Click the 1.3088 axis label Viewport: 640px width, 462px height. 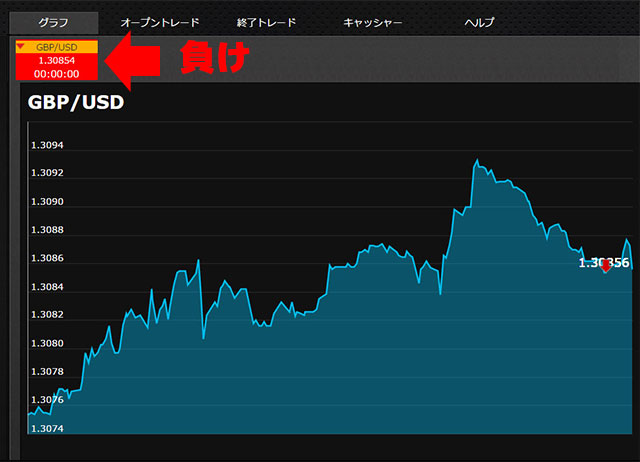click(x=47, y=230)
